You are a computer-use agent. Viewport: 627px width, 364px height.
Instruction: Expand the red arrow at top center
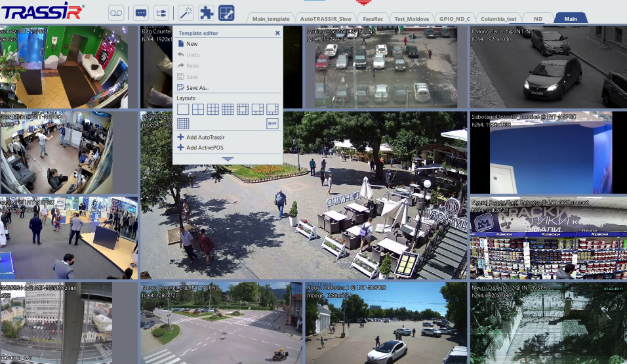pos(362,3)
